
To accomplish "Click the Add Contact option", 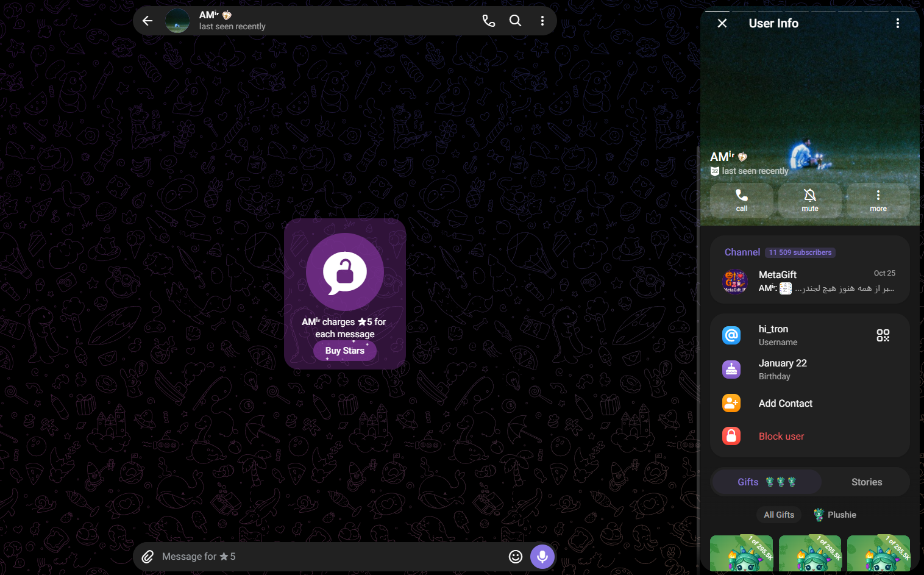I will 810,403.
